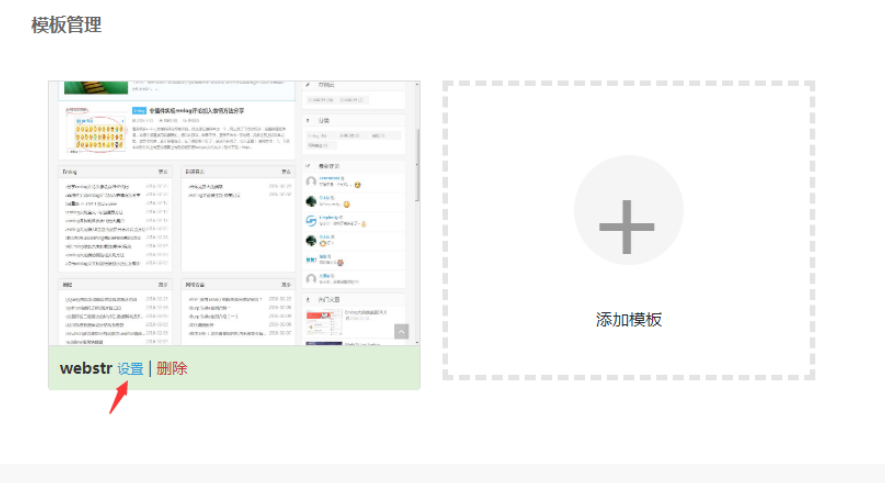The height and width of the screenshot is (483, 885).
Task: Click the webstr template name
Action: [86, 368]
